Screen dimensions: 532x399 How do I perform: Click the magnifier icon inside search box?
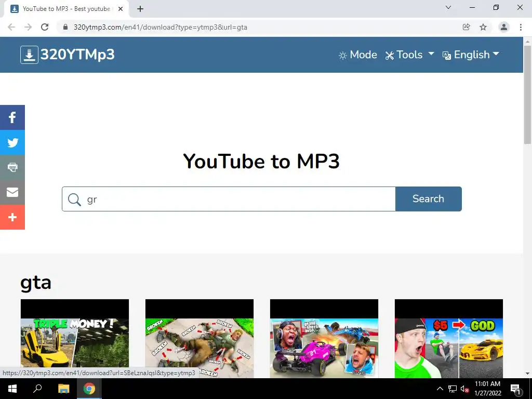(x=74, y=199)
